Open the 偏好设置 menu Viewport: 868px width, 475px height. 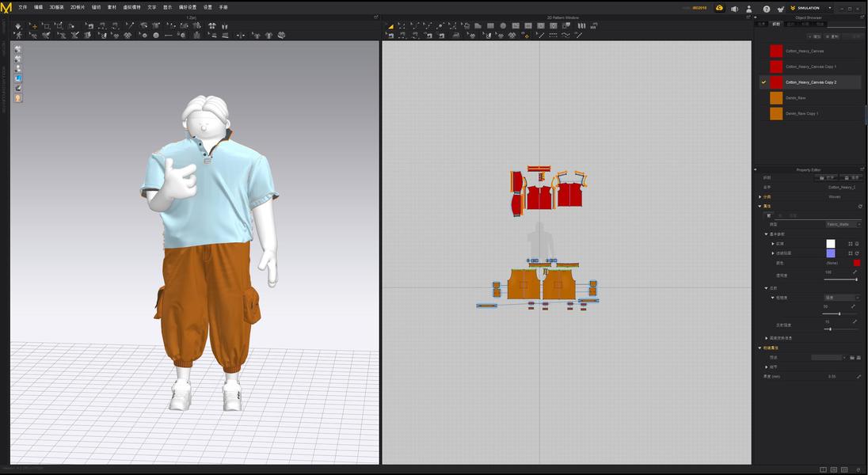(x=188, y=7)
